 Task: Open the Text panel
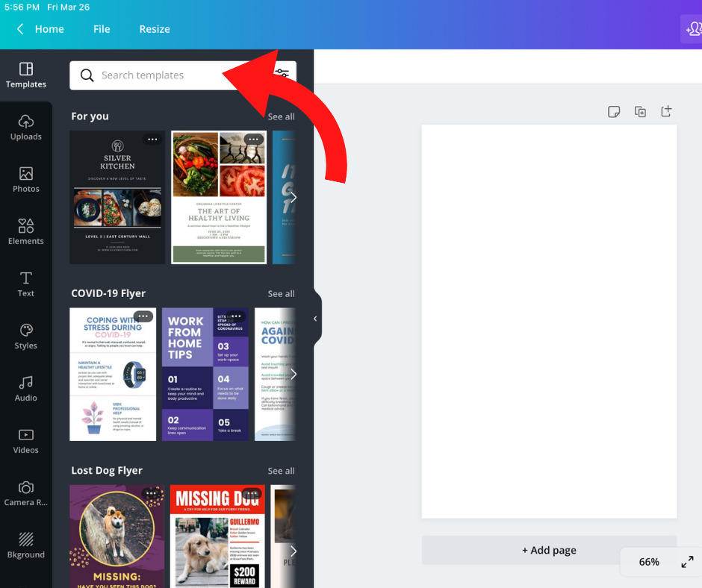(x=26, y=284)
